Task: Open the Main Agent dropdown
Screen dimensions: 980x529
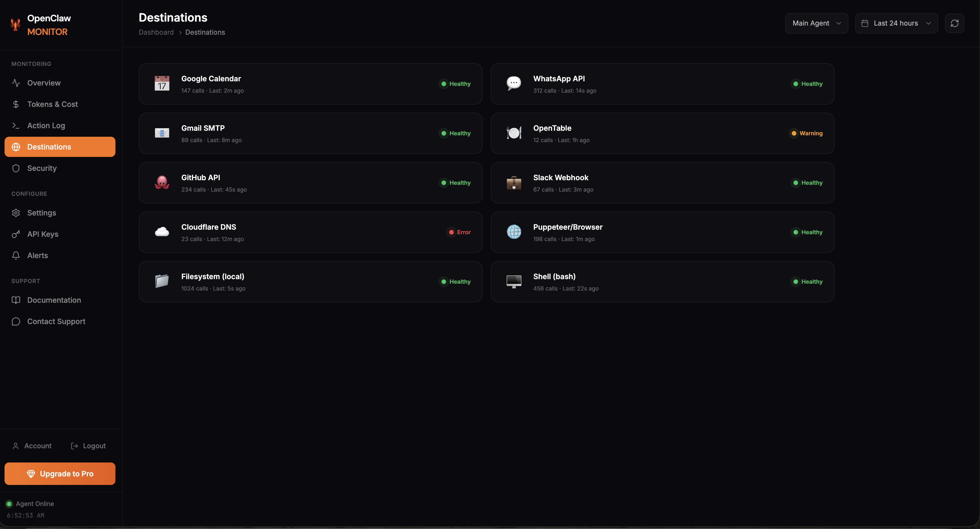Action: [817, 23]
